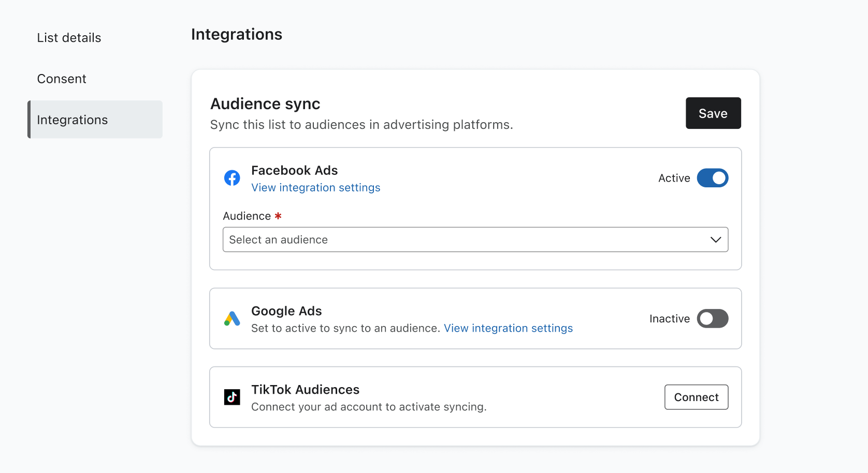Enable the Google Ads Inactive toggle

(x=712, y=319)
